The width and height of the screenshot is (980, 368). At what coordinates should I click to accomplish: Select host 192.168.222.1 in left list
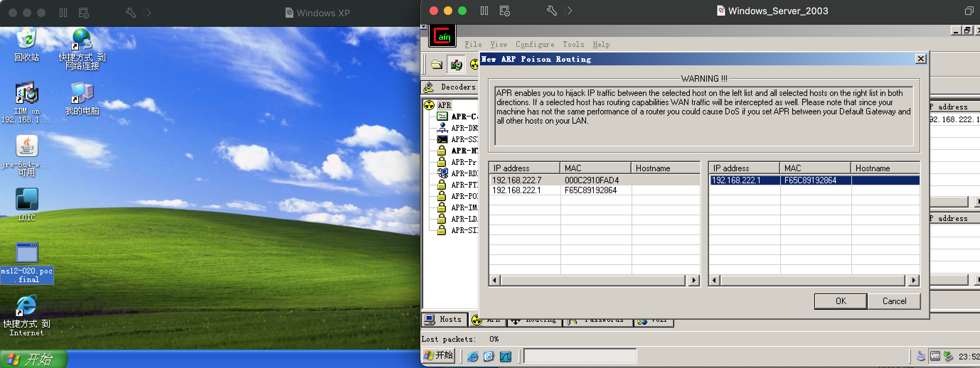594,190
